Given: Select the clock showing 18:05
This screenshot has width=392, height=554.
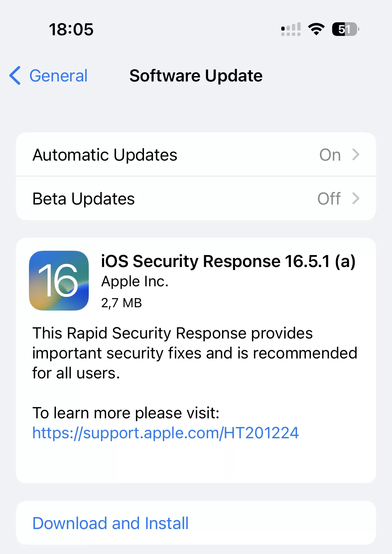Looking at the screenshot, I should tap(71, 29).
